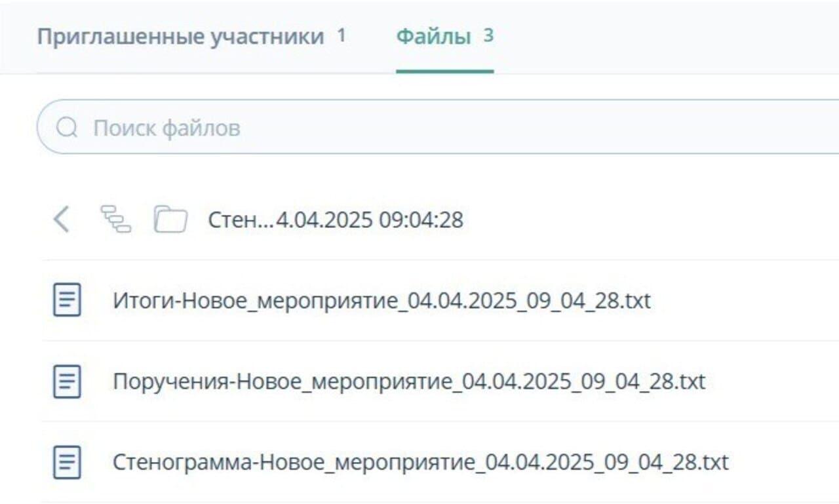Focus the Поиск файлов search field

point(459,127)
